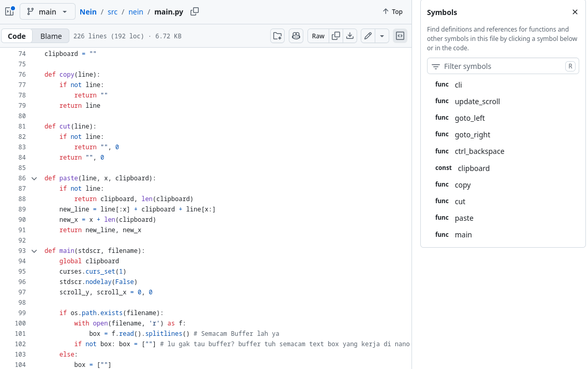Click the Copilot icon button

click(296, 36)
